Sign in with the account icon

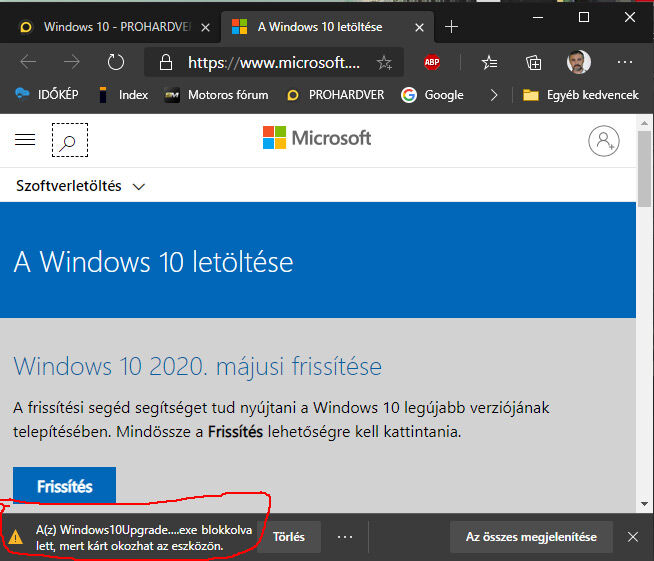pyautogui.click(x=604, y=141)
